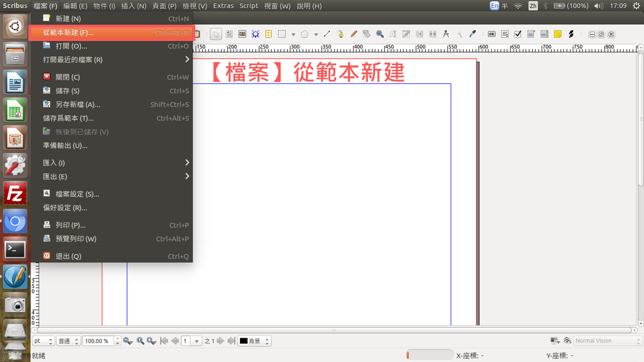This screenshot has width=644, height=362.
Task: Open Terminal from the dock
Action: 15,249
